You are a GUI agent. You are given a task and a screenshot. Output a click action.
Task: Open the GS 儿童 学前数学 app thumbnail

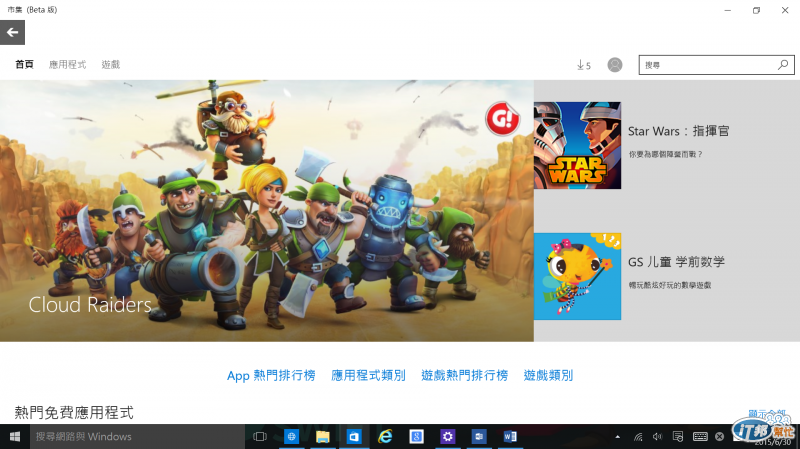coord(578,277)
